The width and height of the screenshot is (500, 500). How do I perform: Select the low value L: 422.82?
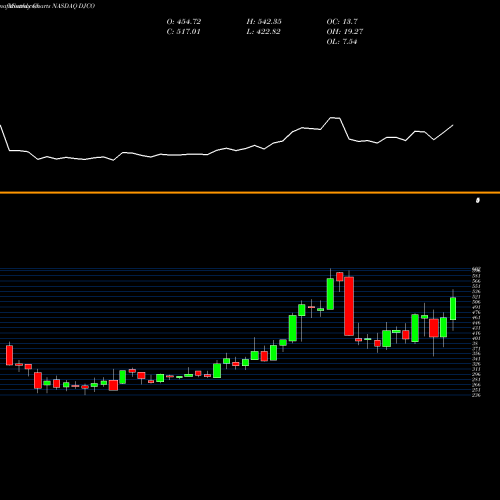tap(263, 32)
